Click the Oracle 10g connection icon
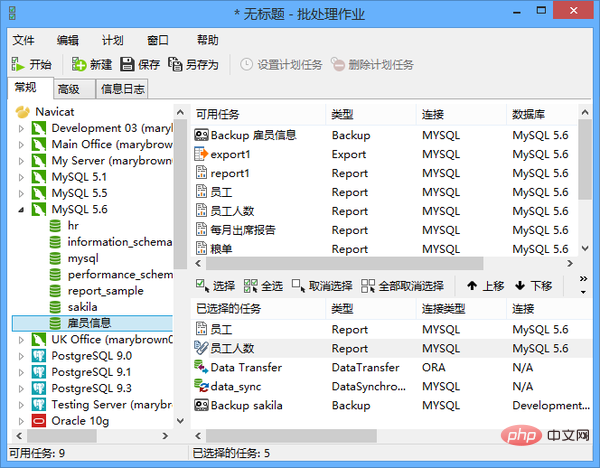600x468 pixels. coord(39,421)
